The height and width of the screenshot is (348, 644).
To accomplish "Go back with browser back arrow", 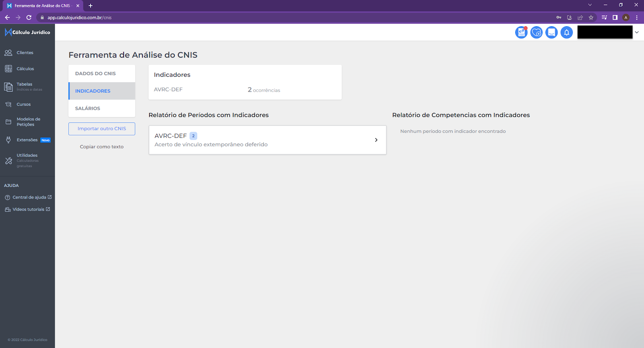I will 7,17.
